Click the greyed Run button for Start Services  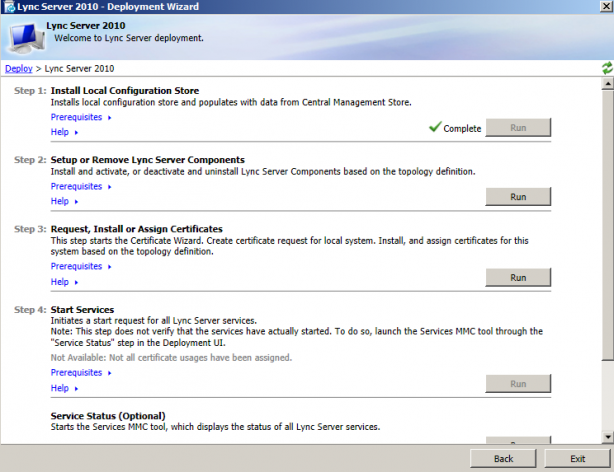click(518, 383)
